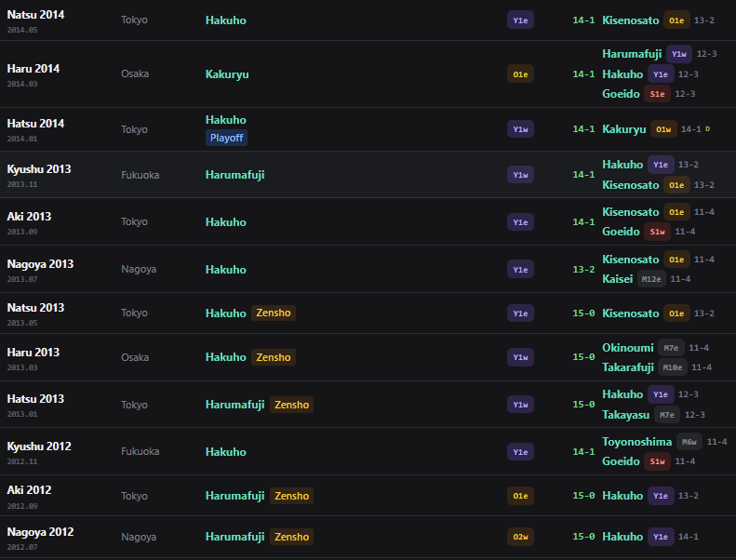Click O2w rank badge in Nagoya 2012 row
Screen dimensions: 736x560
click(x=520, y=537)
